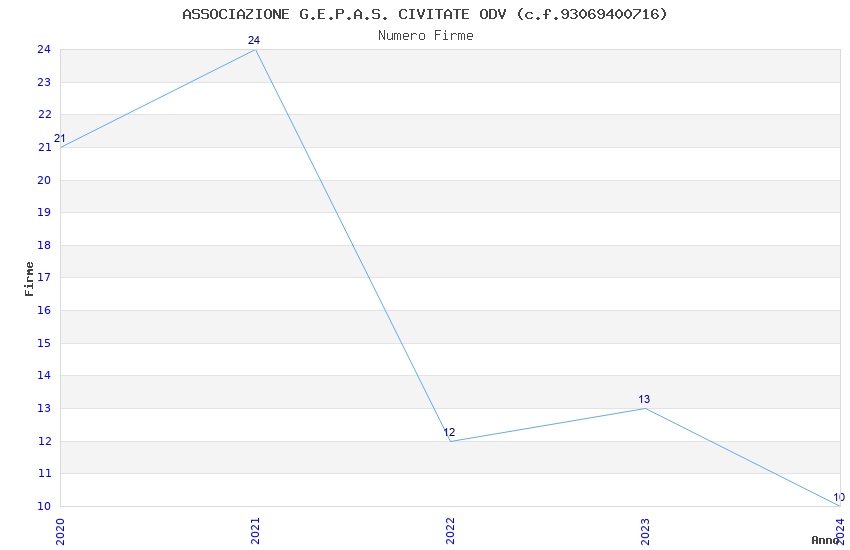Click the y-axis tick value 19
This screenshot has width=850, height=550.
pos(44,212)
